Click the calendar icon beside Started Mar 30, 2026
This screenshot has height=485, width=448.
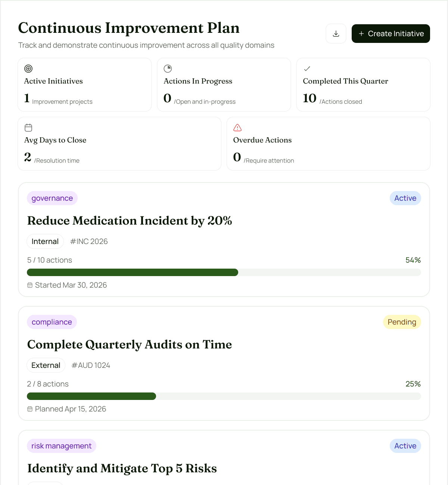[x=30, y=285]
